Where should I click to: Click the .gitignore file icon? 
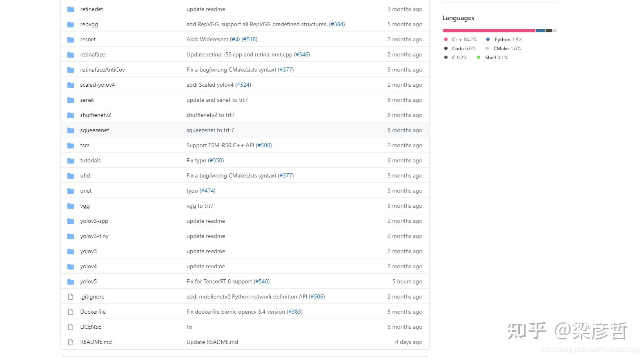click(x=71, y=297)
